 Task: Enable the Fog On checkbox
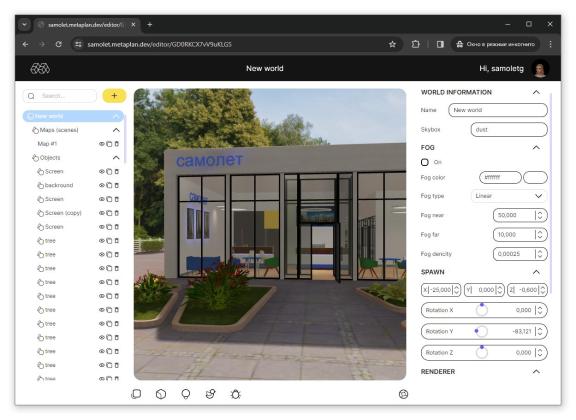point(425,162)
